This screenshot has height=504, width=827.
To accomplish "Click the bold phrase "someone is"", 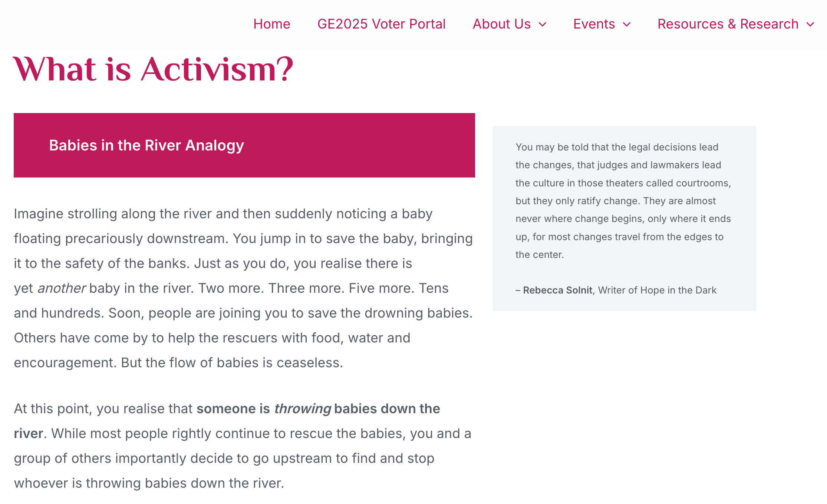I will [x=233, y=409].
